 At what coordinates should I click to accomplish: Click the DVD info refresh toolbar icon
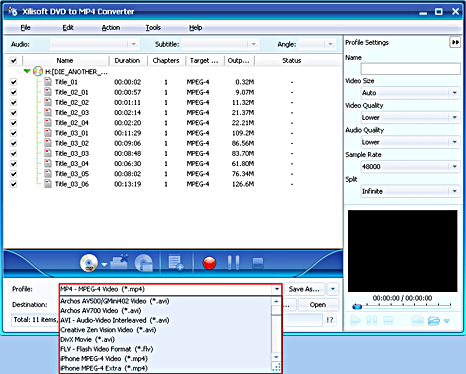pos(144,263)
